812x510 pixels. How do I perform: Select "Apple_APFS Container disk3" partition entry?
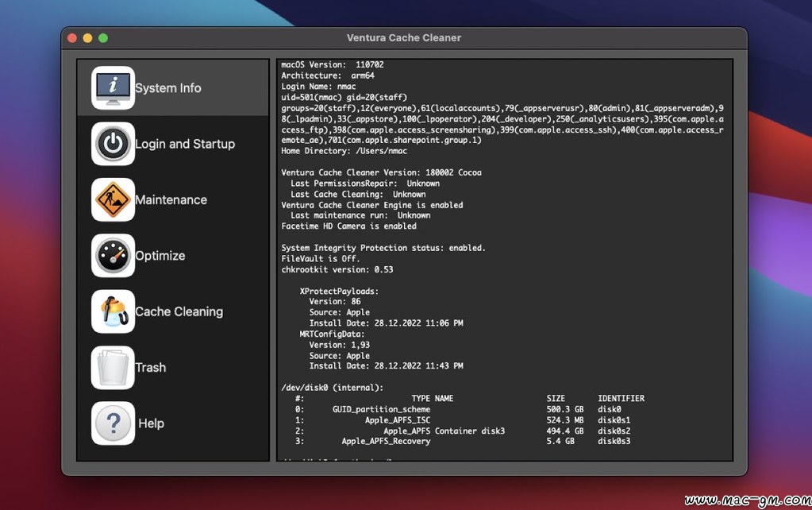click(444, 431)
